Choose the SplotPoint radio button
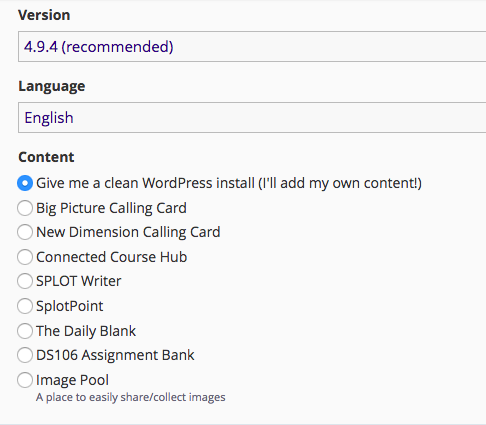 tap(25, 306)
